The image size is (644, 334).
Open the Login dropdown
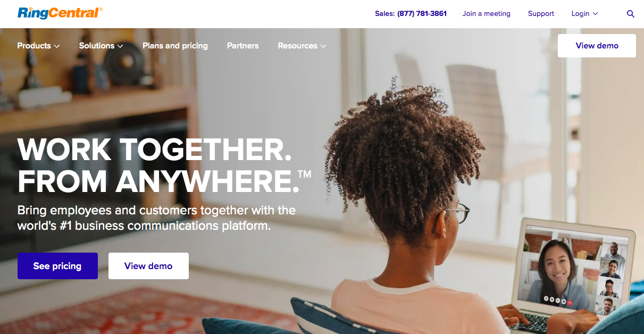[x=584, y=14]
